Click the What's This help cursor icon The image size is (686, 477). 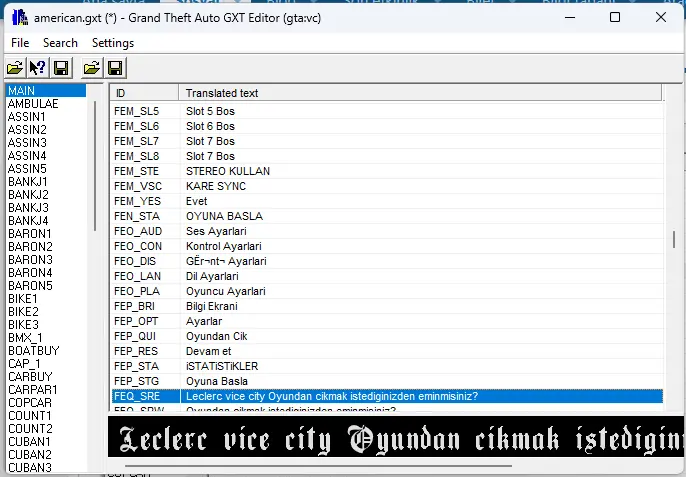click(38, 68)
